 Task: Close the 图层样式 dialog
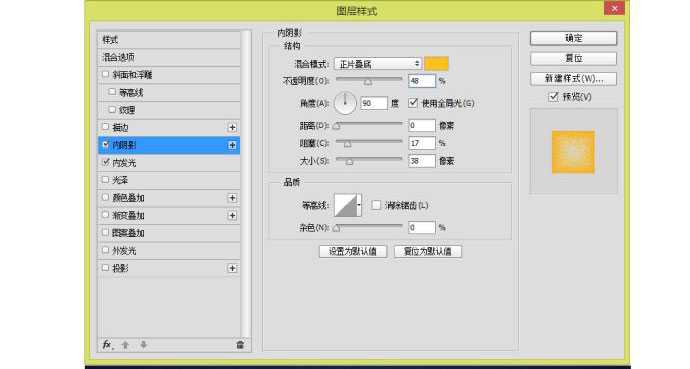tap(614, 8)
